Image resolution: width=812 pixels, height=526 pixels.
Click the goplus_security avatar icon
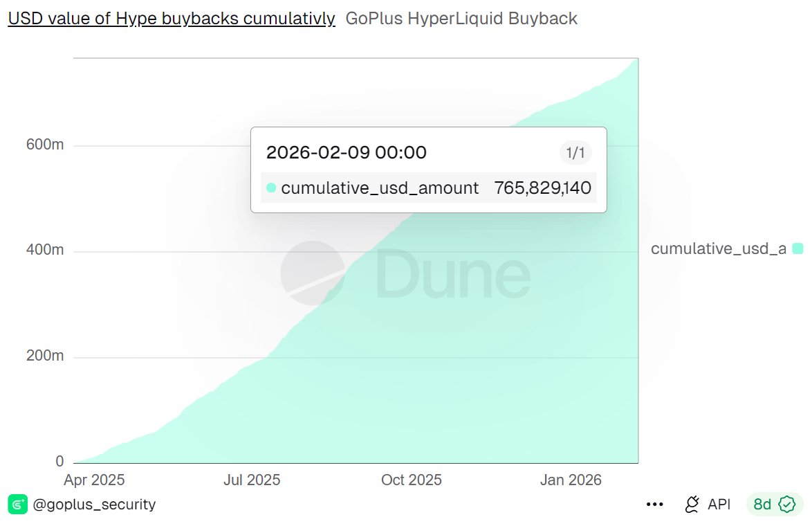[17, 505]
